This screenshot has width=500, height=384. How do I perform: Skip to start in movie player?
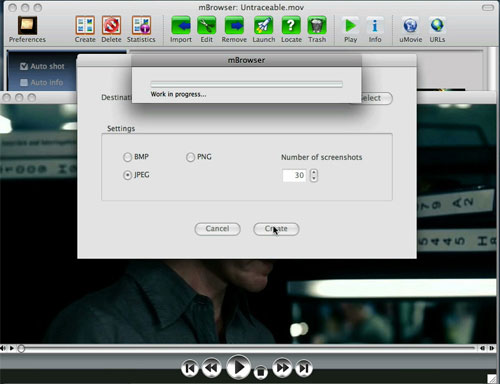(x=190, y=368)
